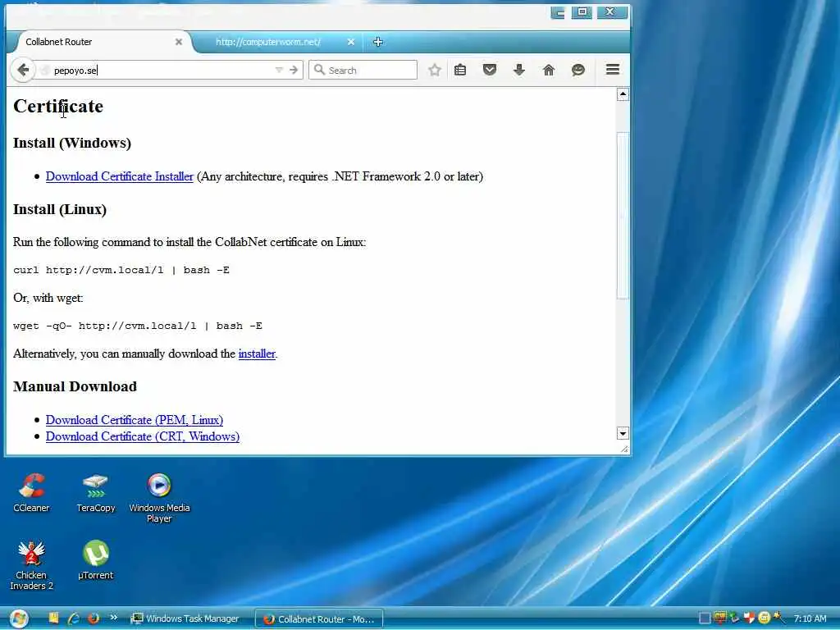Click the Go arrow in address bar
Screen dimensions: 840x630
point(294,70)
